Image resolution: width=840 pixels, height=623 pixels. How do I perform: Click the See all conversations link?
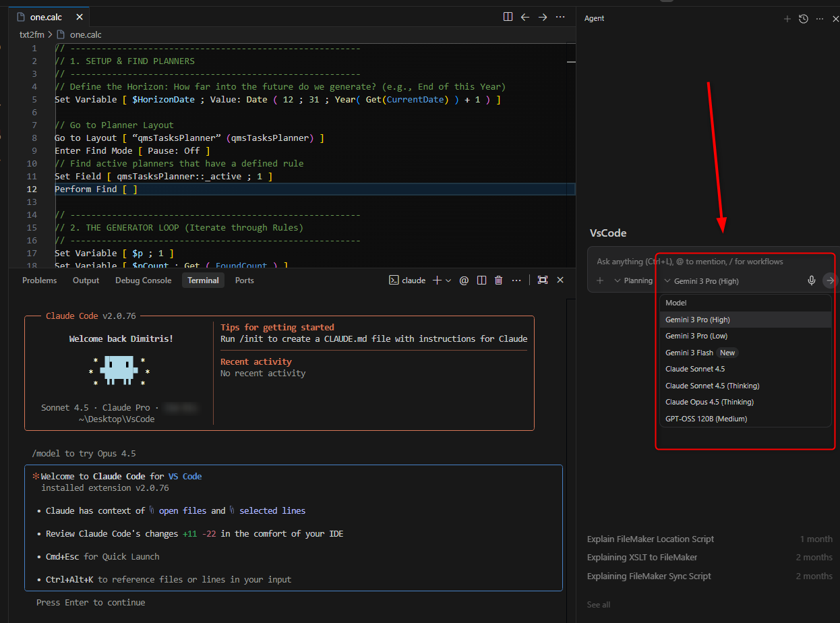[598, 605]
